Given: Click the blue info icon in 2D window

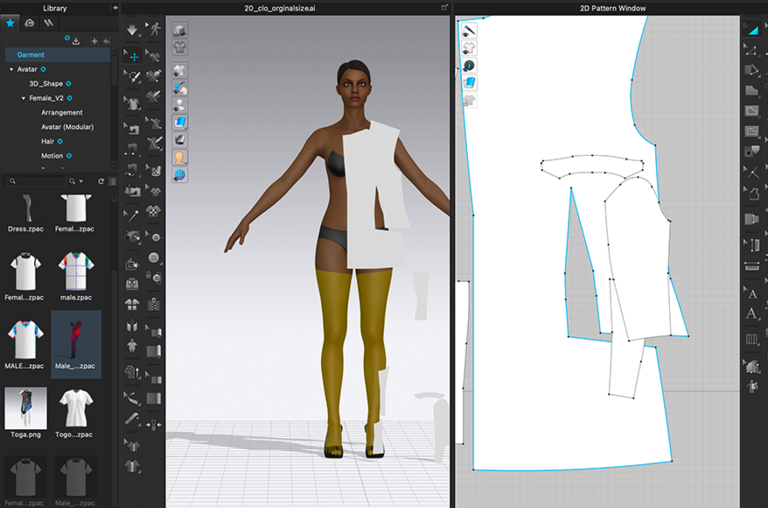Looking at the screenshot, I should 468,65.
